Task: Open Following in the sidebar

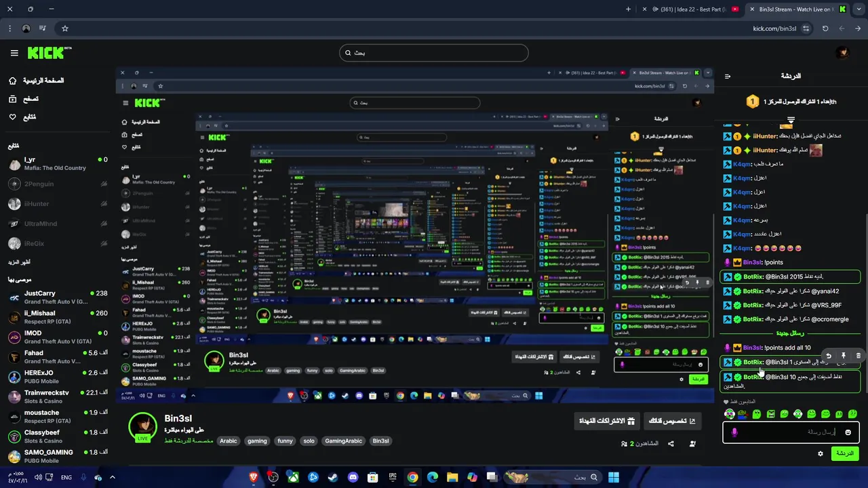Action: pos(22,117)
